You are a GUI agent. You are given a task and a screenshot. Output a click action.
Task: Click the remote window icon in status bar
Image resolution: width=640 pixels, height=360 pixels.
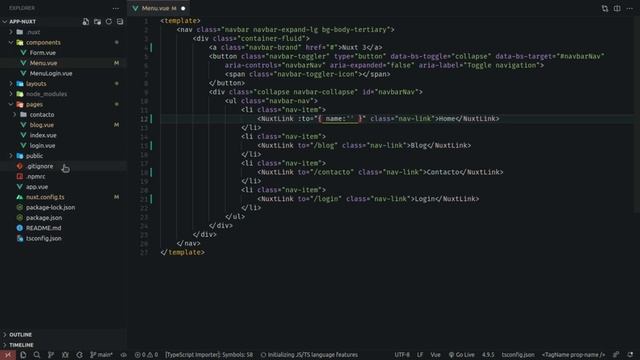point(8,355)
